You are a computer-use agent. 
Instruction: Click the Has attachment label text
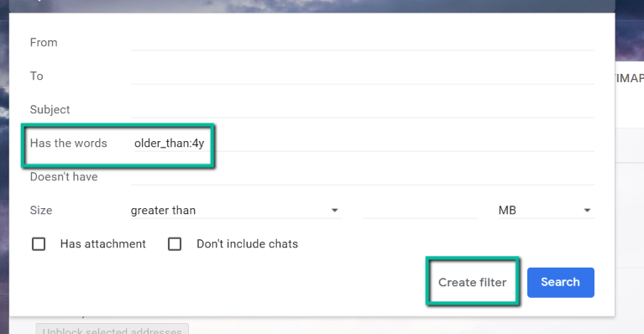click(103, 243)
